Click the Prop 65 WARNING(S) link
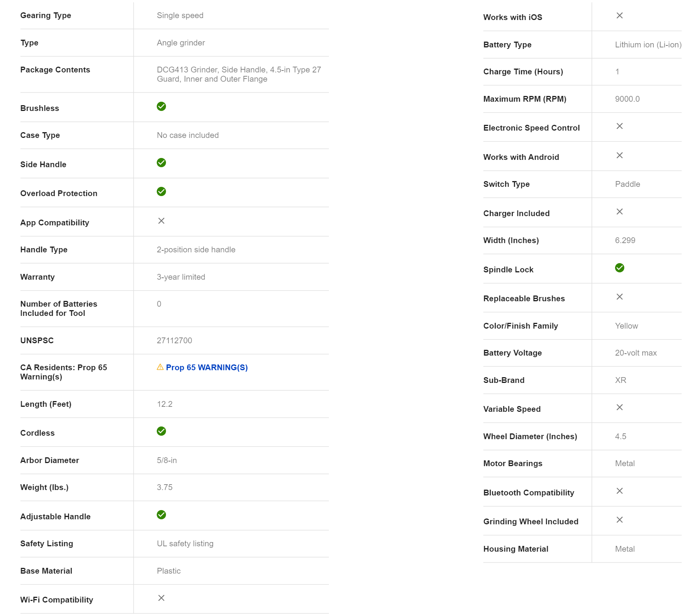 pyautogui.click(x=206, y=368)
